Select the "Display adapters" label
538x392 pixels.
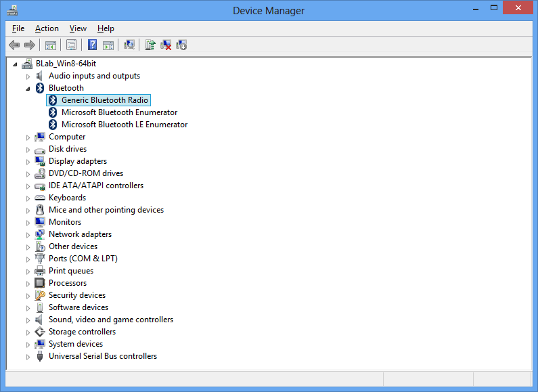[x=78, y=161]
